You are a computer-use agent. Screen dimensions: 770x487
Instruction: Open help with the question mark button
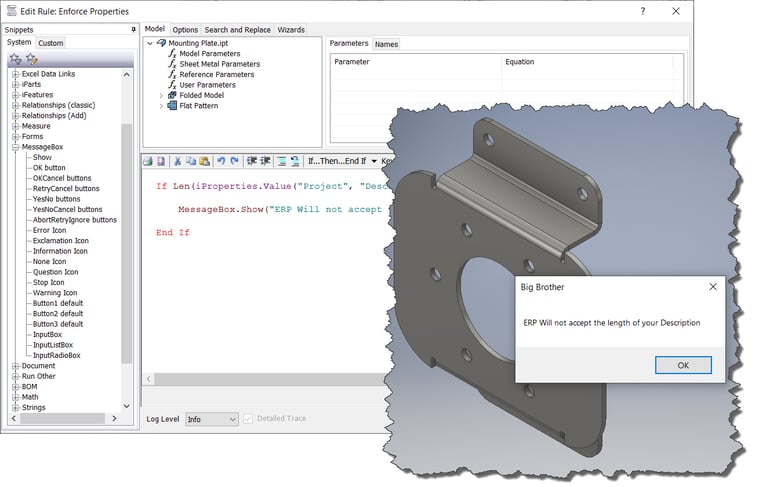[643, 11]
